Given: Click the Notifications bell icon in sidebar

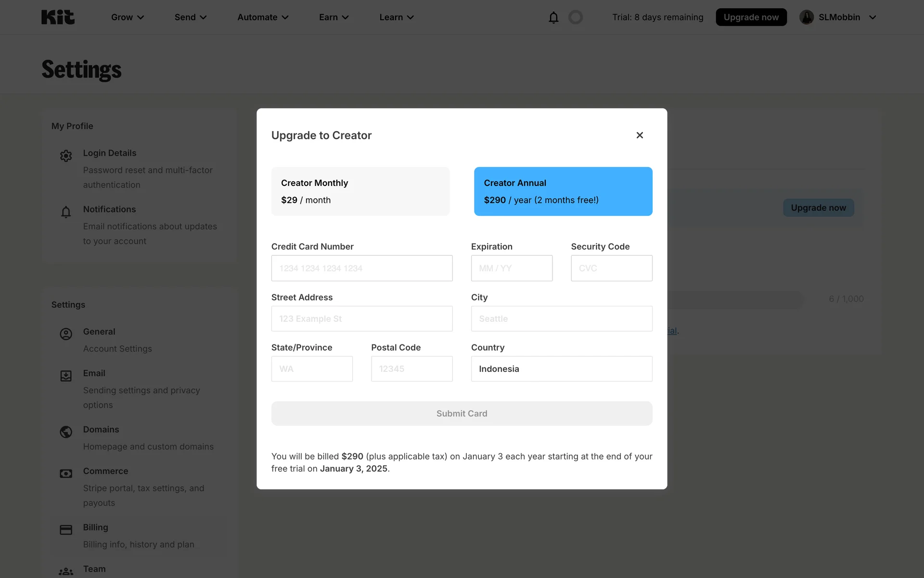Looking at the screenshot, I should [x=66, y=212].
